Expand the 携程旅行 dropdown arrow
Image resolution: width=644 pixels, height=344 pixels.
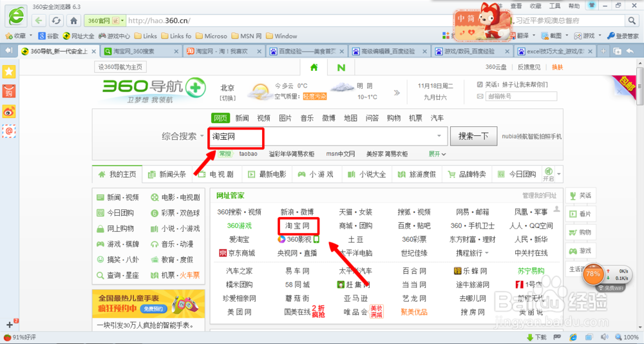coord(487,253)
